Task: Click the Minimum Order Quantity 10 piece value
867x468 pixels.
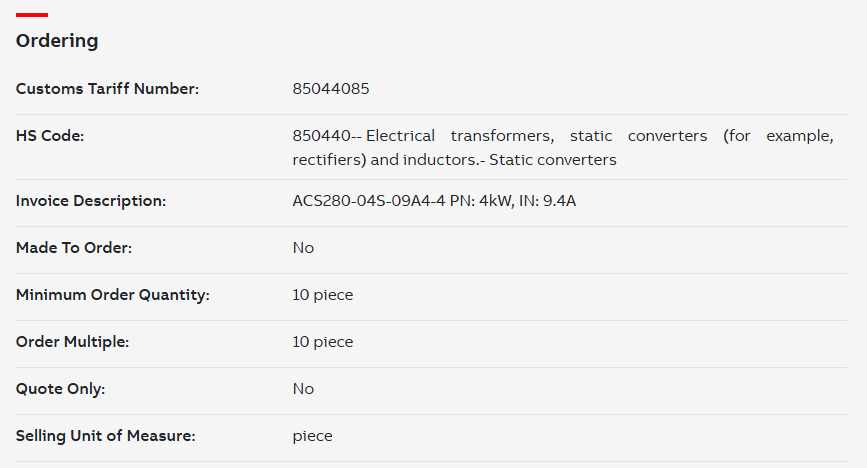Action: [323, 295]
